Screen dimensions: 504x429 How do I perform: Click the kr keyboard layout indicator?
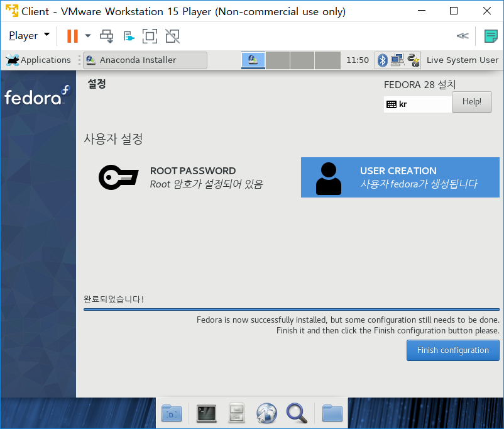tap(417, 104)
